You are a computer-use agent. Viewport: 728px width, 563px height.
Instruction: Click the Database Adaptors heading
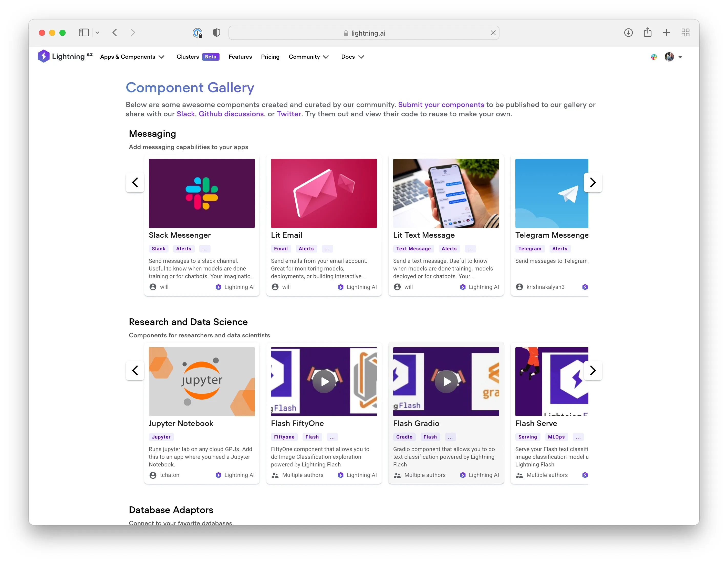[171, 510]
